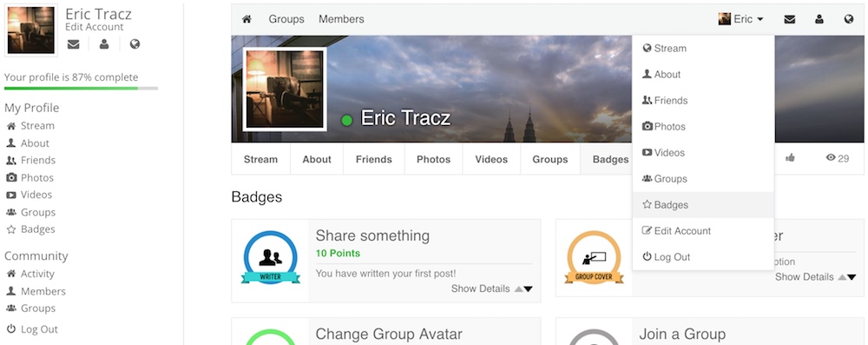Image resolution: width=868 pixels, height=345 pixels.
Task: Select About in Eric dropdown menu
Action: pos(703,75)
